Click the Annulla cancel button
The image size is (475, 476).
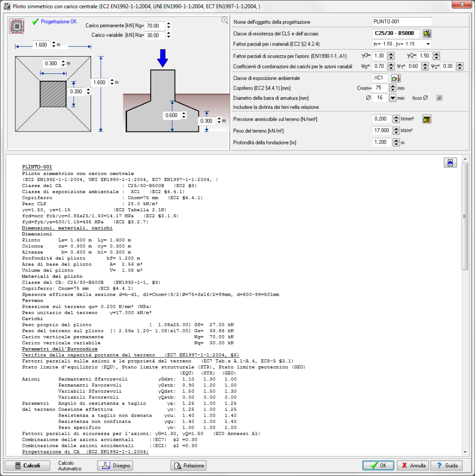click(x=413, y=465)
